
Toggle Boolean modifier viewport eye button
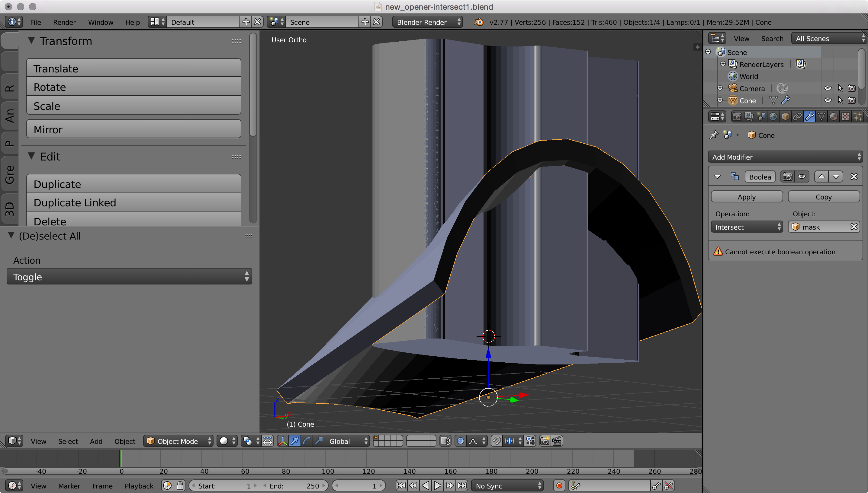click(802, 177)
